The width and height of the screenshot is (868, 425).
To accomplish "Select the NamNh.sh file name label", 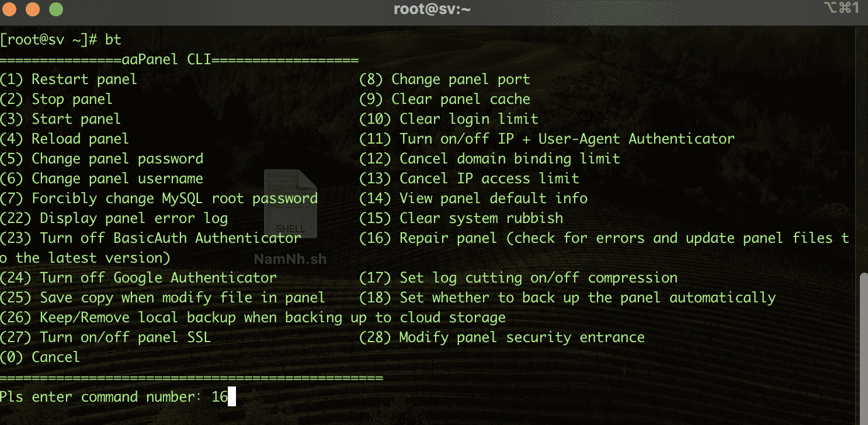I will (290, 259).
